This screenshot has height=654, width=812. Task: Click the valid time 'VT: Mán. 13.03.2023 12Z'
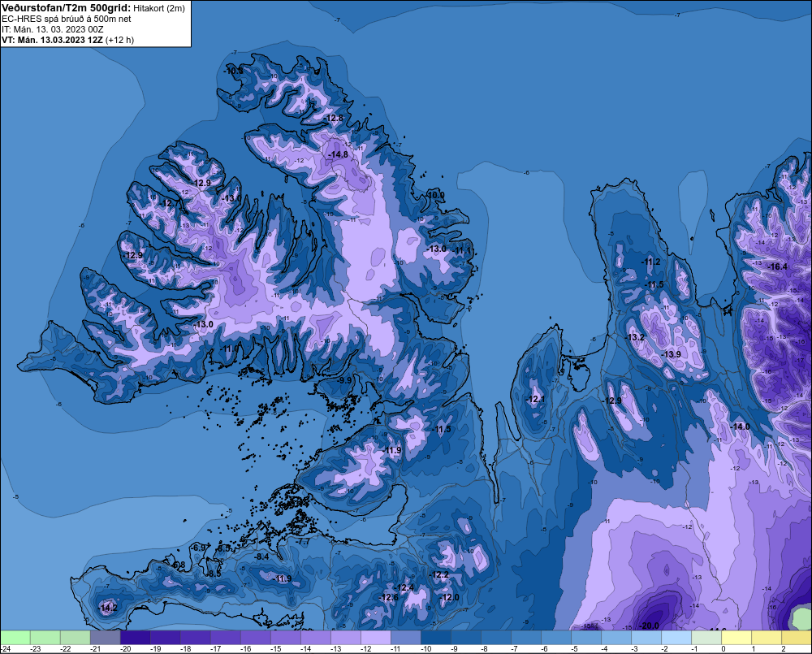(52, 40)
